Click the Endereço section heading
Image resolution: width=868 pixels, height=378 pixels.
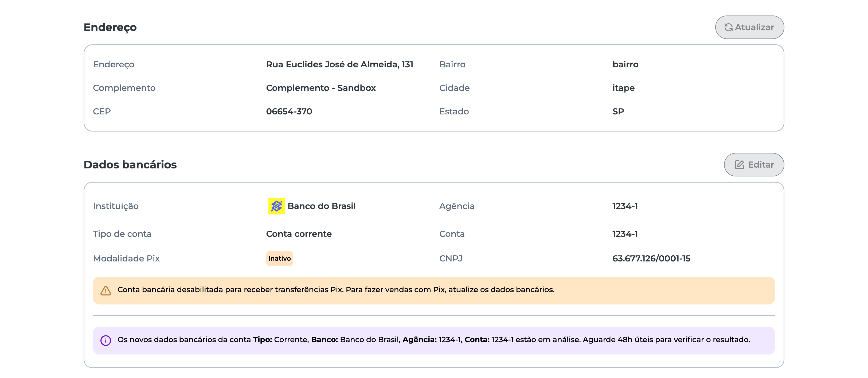tap(110, 27)
